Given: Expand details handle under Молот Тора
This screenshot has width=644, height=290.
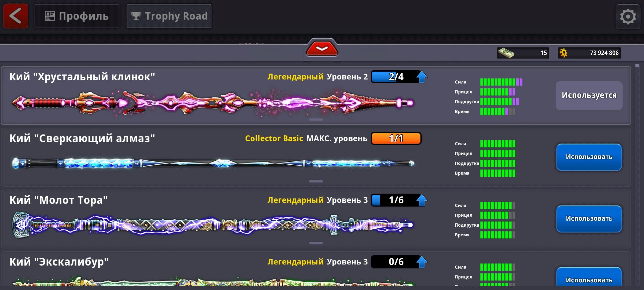Looking at the screenshot, I should pos(316,243).
